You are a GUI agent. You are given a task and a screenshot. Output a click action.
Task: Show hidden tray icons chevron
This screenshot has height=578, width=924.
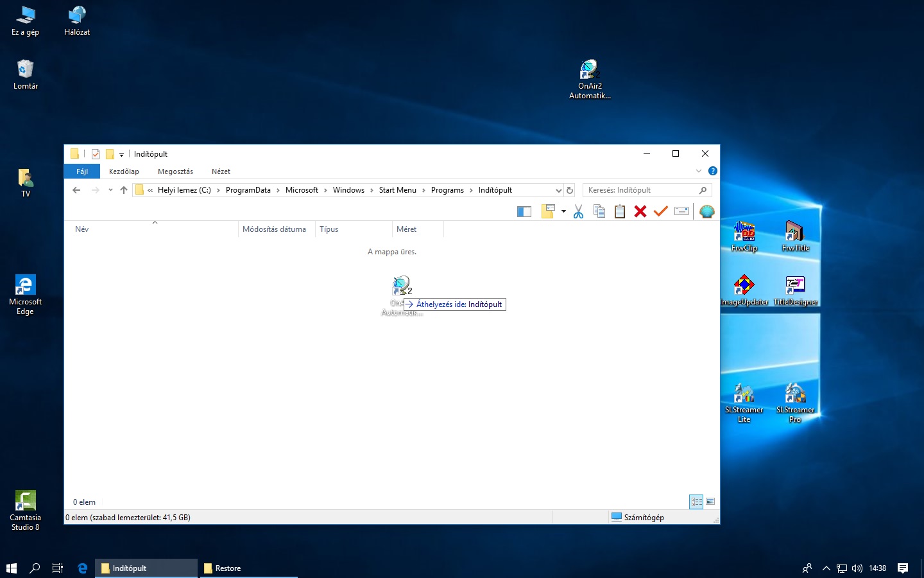(826, 568)
